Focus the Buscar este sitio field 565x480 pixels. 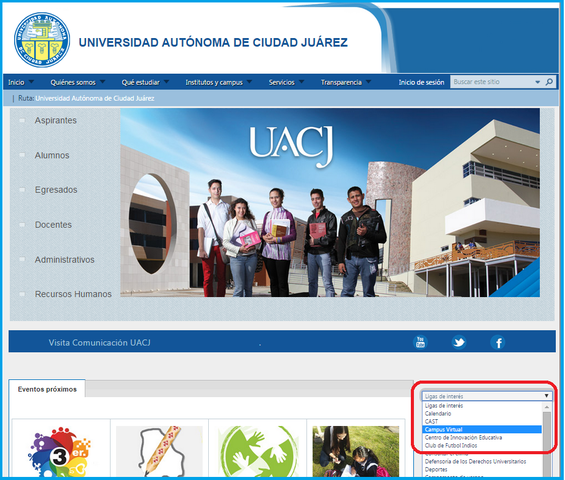(x=492, y=82)
